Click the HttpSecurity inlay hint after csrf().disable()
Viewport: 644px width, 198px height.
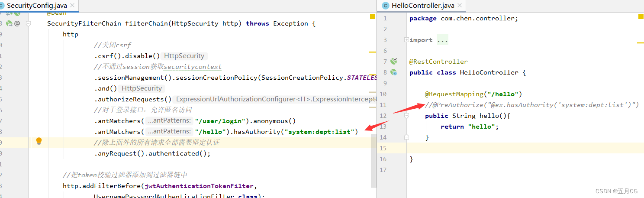tap(184, 56)
